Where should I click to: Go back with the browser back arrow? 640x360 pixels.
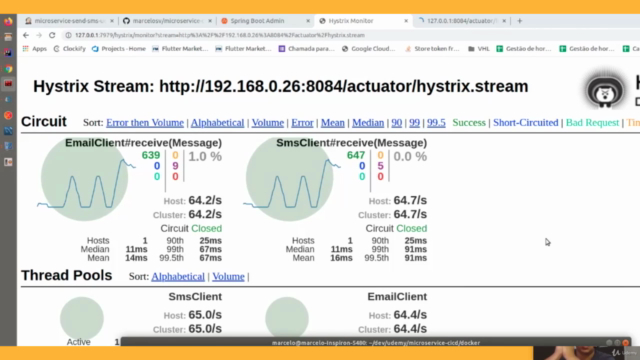[x=26, y=35]
